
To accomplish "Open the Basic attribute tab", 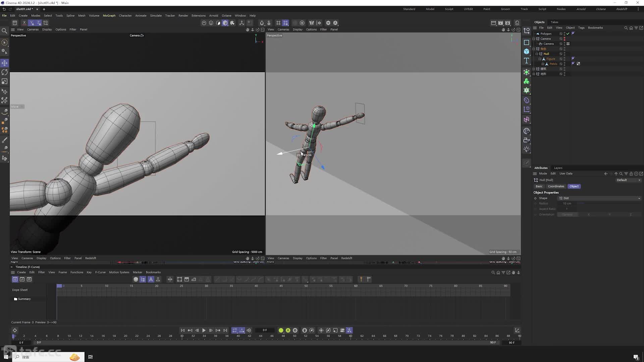I will pos(539,186).
